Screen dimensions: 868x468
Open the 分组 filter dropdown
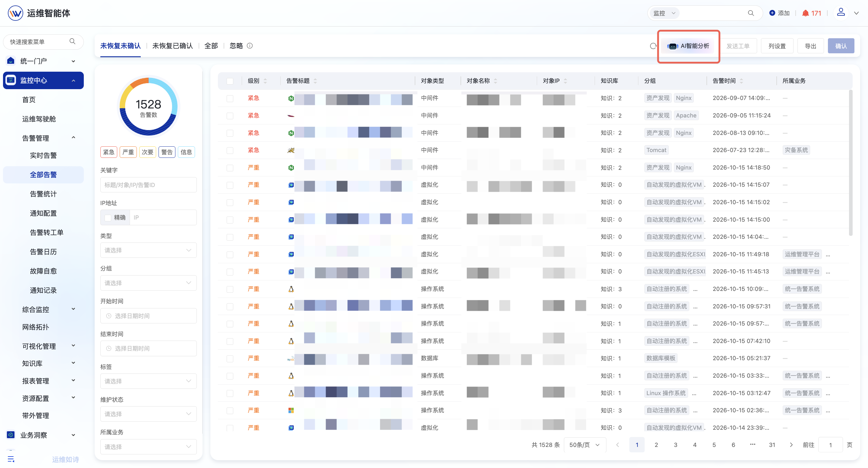pos(148,283)
